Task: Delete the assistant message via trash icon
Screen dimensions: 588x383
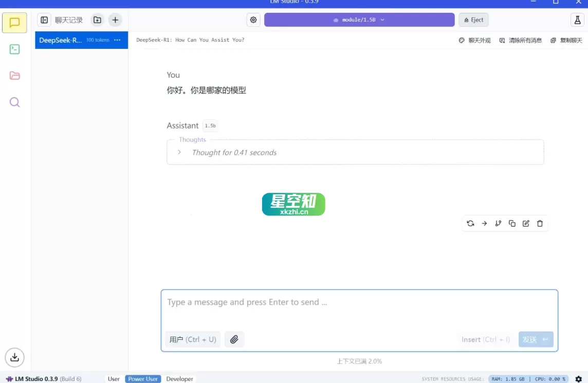Action: 540,223
